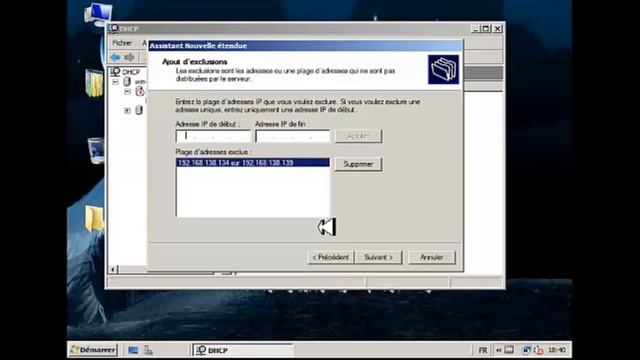The image size is (640, 360).
Task: Click the Ajouter button
Action: [358, 136]
